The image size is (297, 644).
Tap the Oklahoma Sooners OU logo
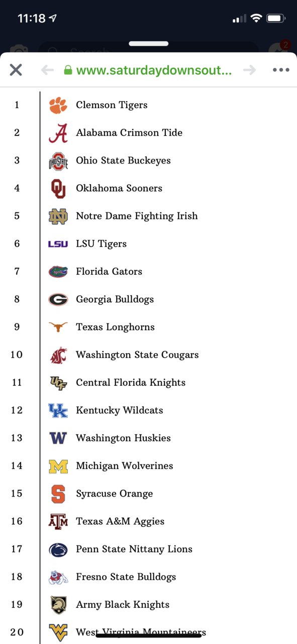(58, 189)
